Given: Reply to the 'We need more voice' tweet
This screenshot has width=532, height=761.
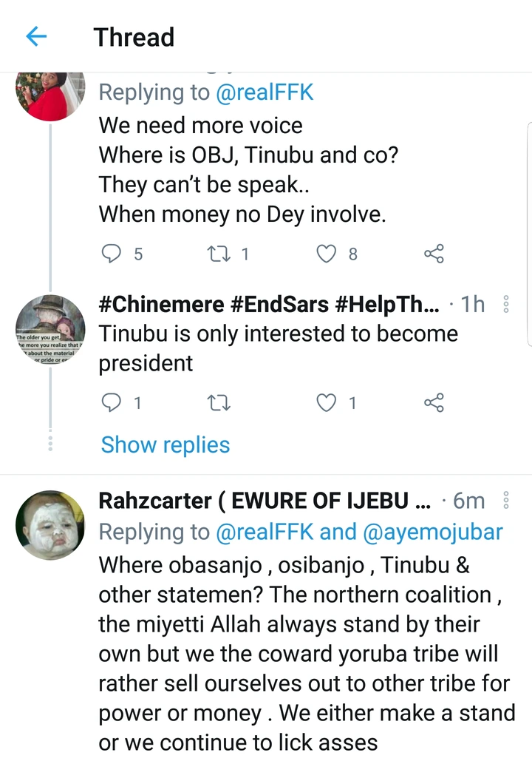Looking at the screenshot, I should click(112, 254).
